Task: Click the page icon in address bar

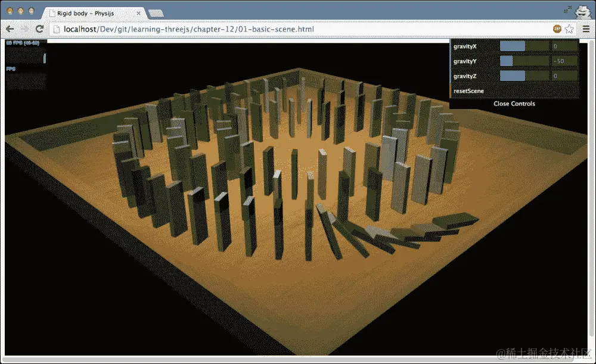Action: (57, 29)
